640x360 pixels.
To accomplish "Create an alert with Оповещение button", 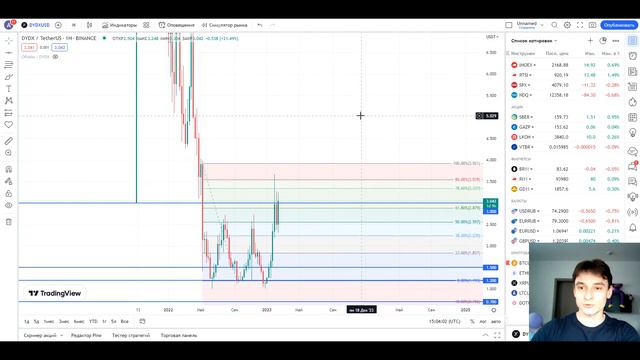I will pyautogui.click(x=177, y=25).
